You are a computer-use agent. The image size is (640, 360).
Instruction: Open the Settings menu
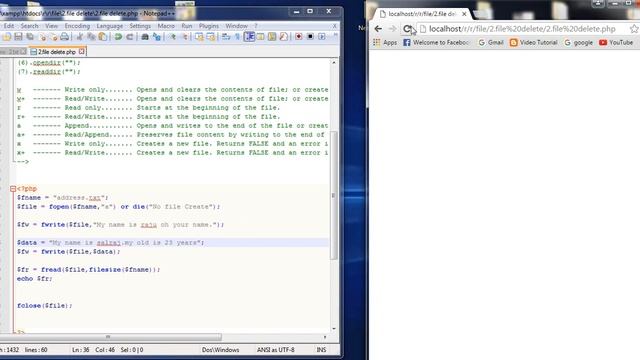tap(140, 26)
